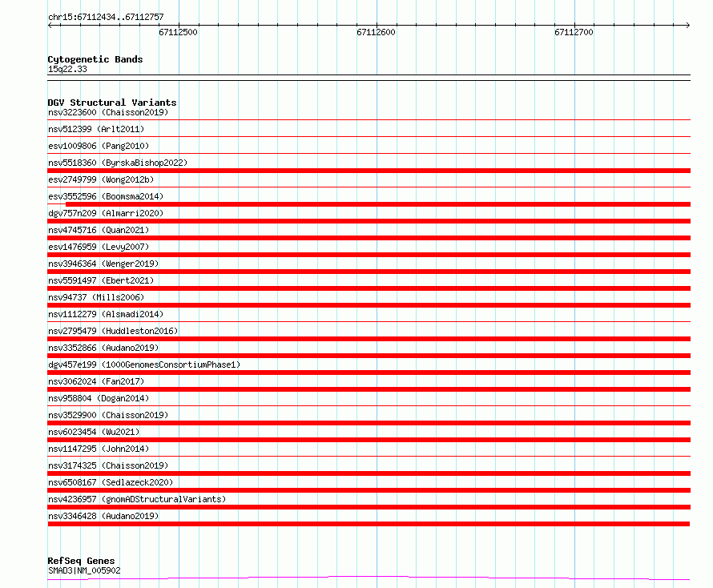713x588 pixels.
Task: Click the red bar under nsv3346428 (Audano2019)
Action: click(x=369, y=524)
